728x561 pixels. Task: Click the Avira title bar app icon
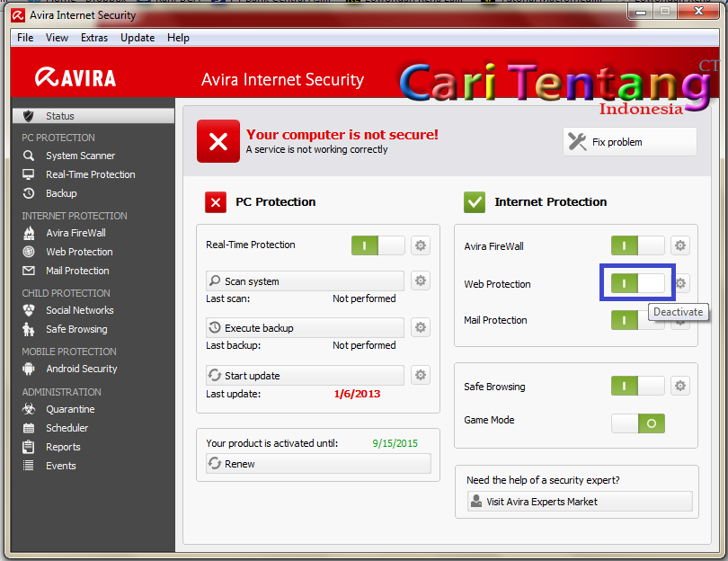(x=18, y=16)
